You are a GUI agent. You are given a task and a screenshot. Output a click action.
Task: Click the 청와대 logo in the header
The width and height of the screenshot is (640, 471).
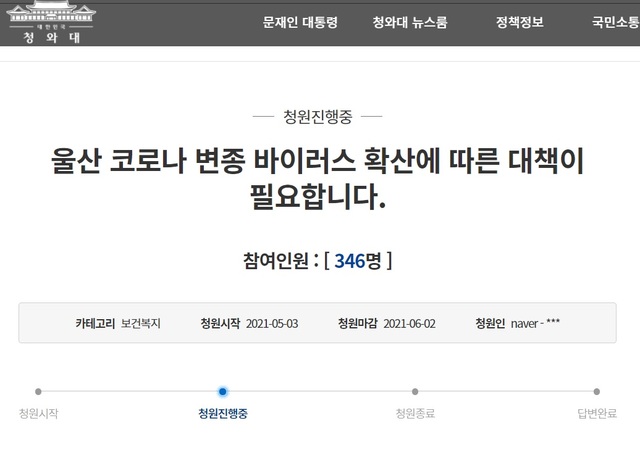pyautogui.click(x=51, y=22)
